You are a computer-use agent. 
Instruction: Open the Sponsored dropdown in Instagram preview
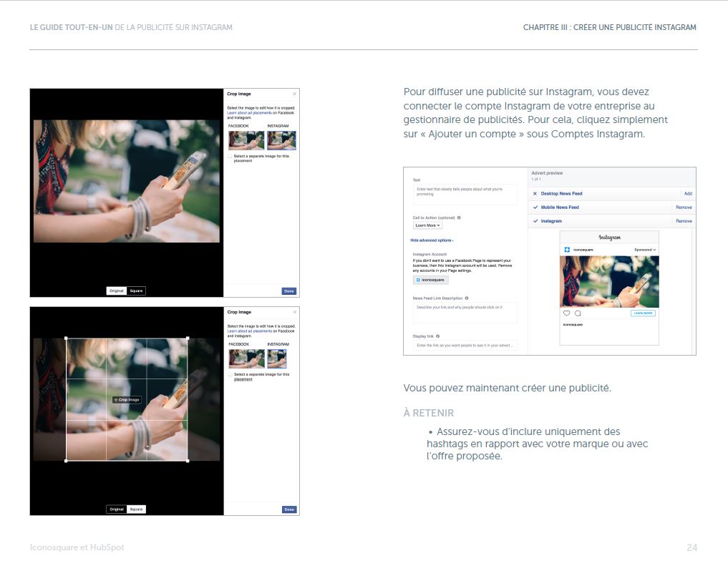click(646, 250)
